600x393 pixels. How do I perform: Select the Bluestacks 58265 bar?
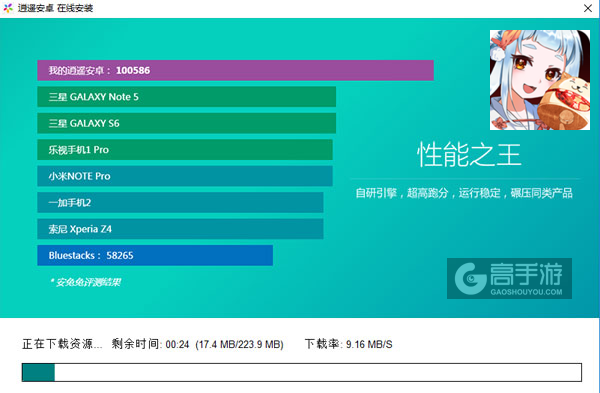click(155, 255)
